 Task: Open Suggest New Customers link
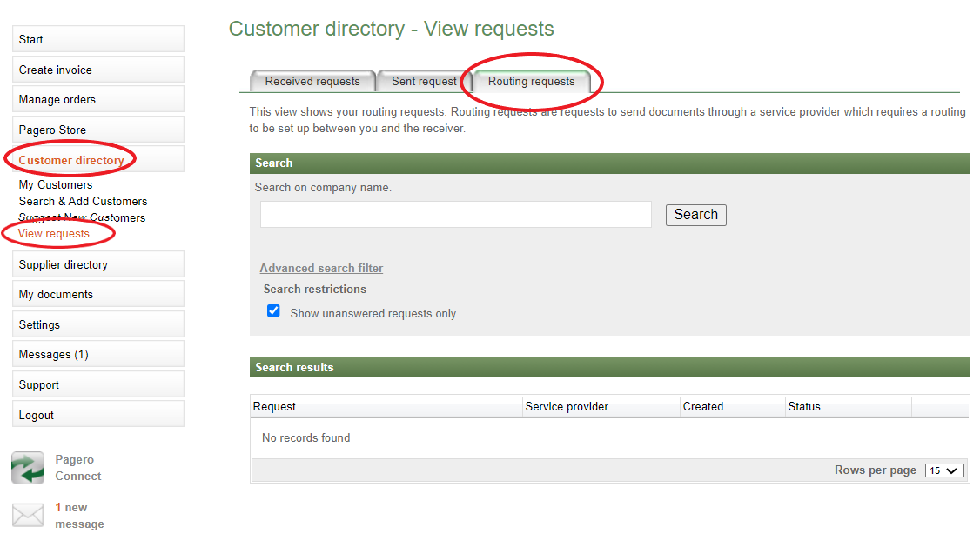coord(82,217)
